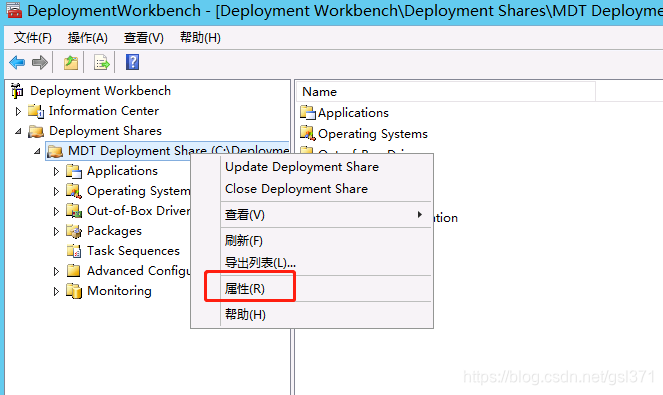Click the Information Center folder icon
The height and width of the screenshot is (395, 663).
pyautogui.click(x=36, y=111)
